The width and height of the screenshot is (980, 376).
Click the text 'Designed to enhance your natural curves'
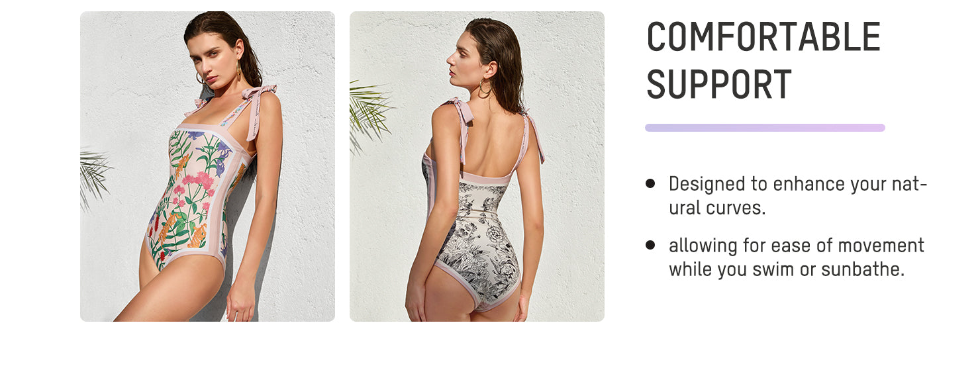click(797, 195)
